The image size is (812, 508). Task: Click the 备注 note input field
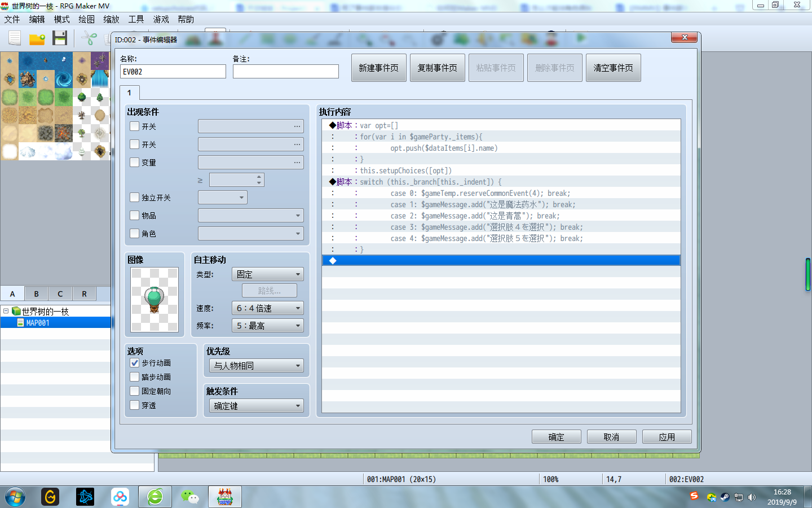coord(286,72)
